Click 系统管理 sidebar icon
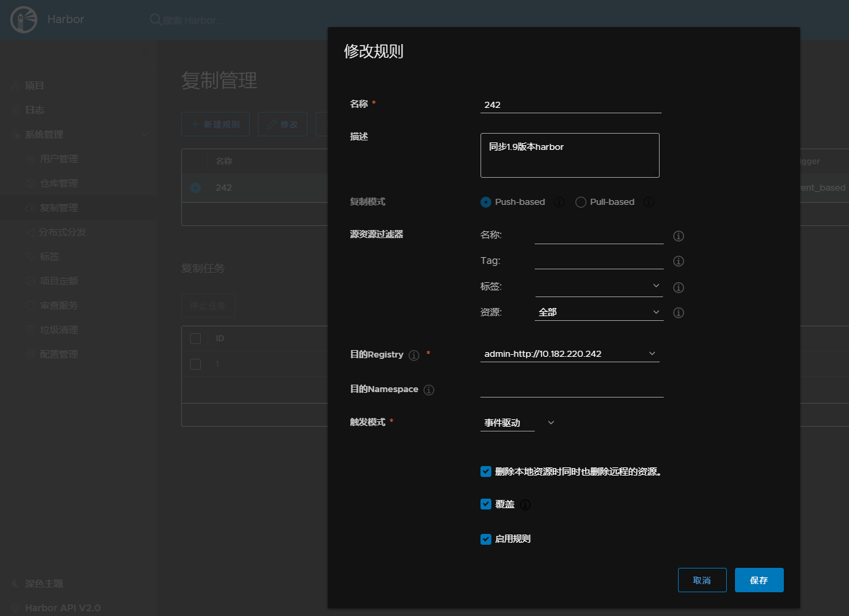The width and height of the screenshot is (849, 616). pos(16,134)
